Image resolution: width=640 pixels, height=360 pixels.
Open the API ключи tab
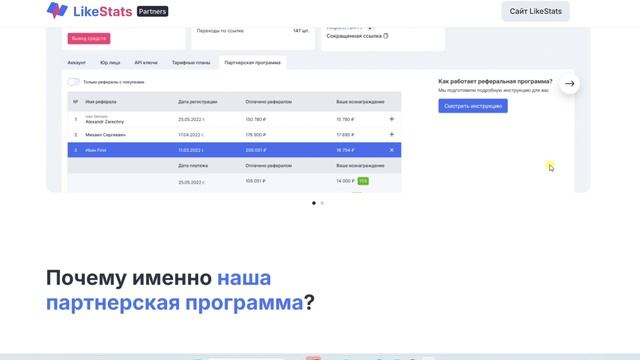pyautogui.click(x=146, y=63)
